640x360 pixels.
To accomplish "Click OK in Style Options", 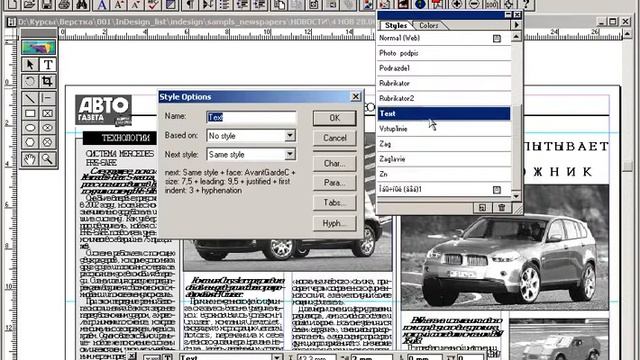I will click(335, 118).
